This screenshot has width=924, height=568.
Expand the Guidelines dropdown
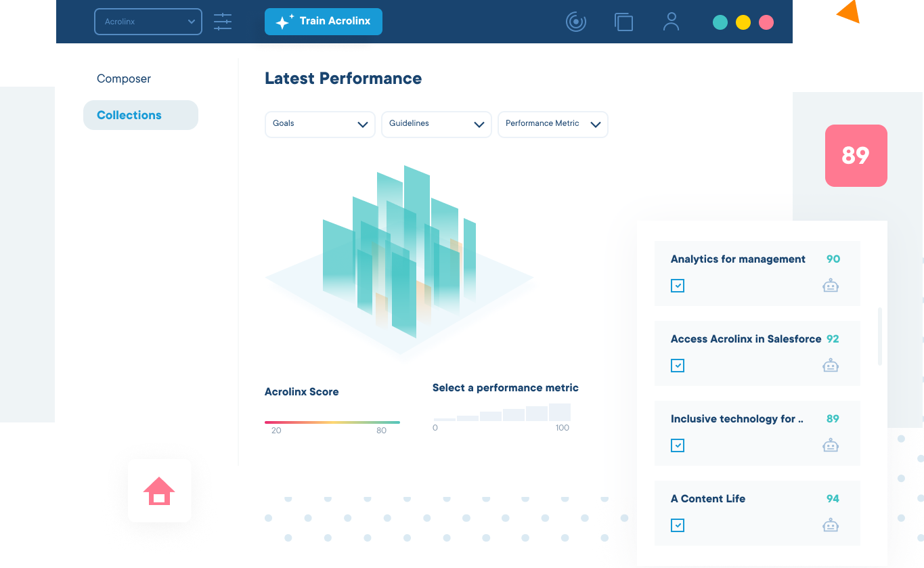(436, 124)
